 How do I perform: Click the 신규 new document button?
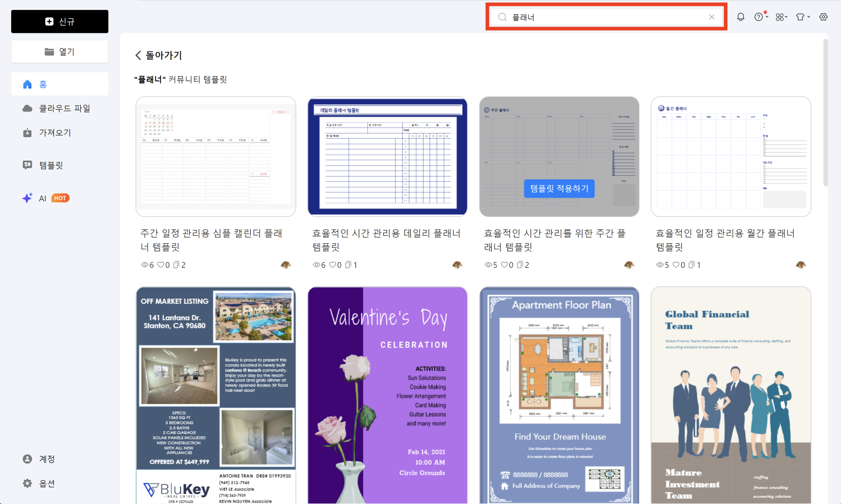click(59, 21)
